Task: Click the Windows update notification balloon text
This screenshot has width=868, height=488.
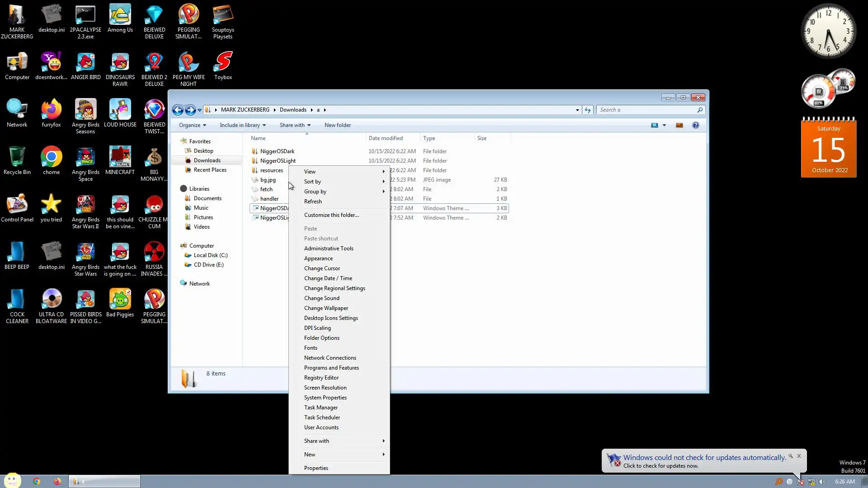Action: coord(704,458)
